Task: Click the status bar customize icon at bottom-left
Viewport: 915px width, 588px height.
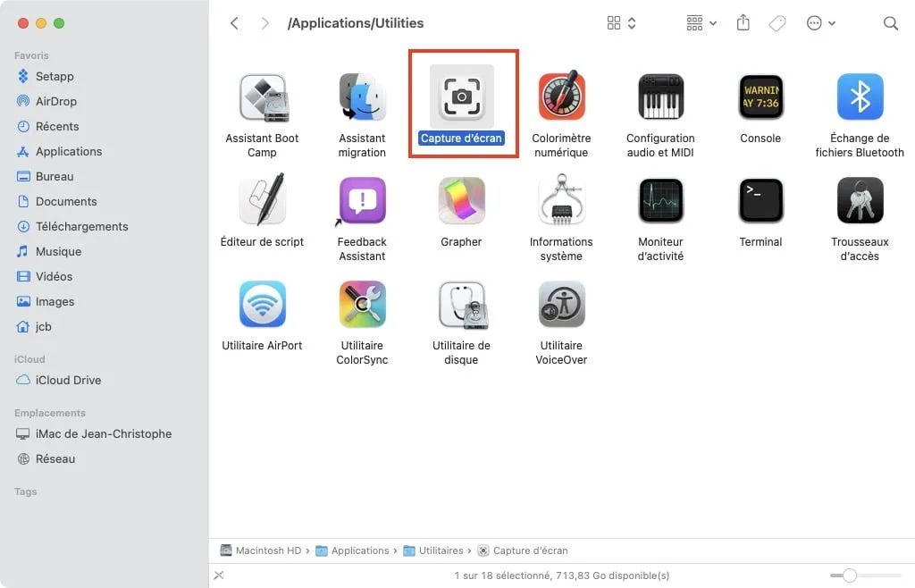Action: tap(219, 575)
